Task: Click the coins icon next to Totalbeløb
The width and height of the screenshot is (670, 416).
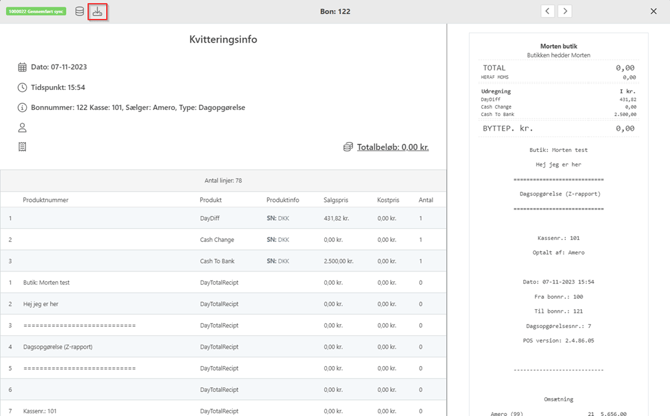Action: click(348, 147)
